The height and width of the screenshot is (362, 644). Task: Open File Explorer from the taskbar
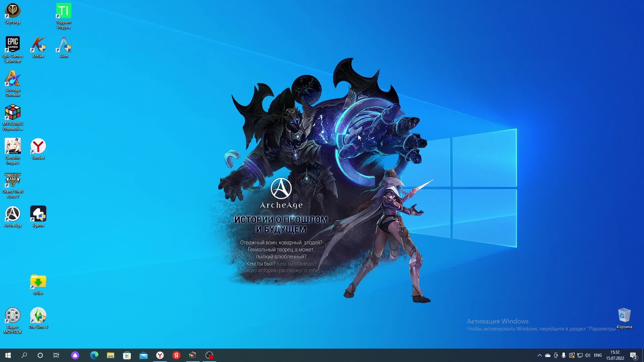click(111, 355)
